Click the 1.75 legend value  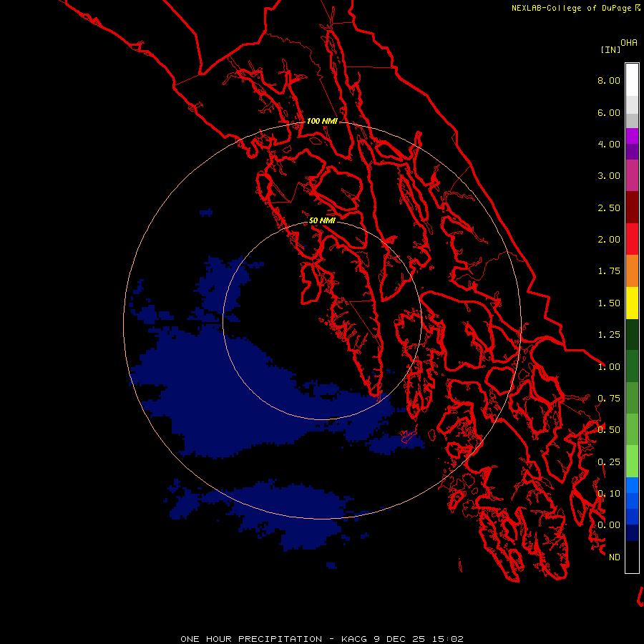tap(609, 271)
